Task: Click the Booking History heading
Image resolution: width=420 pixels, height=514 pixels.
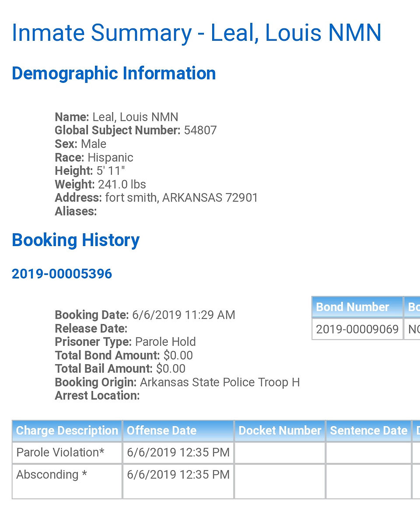Action: click(x=76, y=240)
